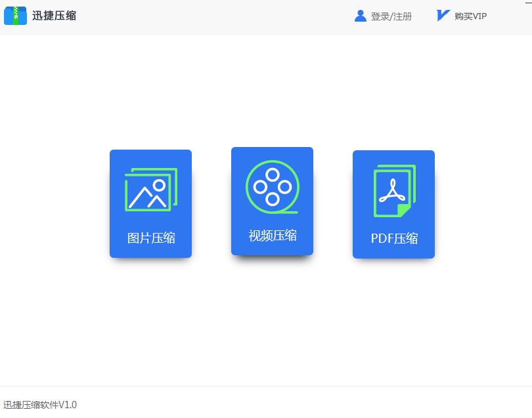The height and width of the screenshot is (418, 532).
Task: Open the 购买VIP purchase link
Action: point(470,16)
